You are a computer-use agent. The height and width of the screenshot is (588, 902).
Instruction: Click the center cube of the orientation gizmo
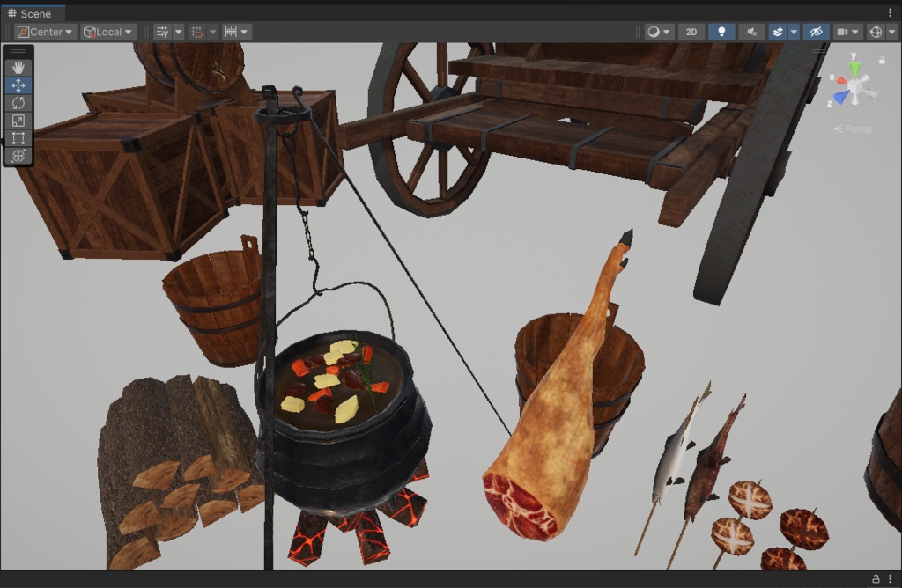point(855,87)
